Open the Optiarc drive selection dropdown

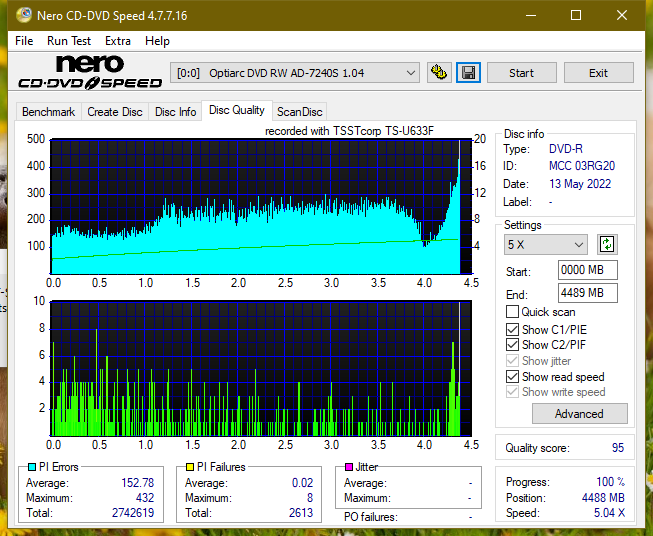tap(294, 73)
